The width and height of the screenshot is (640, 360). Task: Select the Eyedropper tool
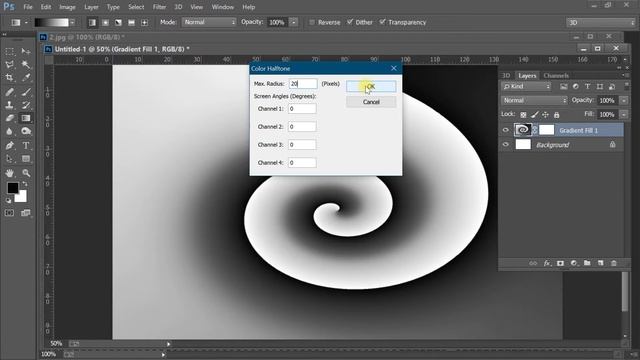click(26, 78)
